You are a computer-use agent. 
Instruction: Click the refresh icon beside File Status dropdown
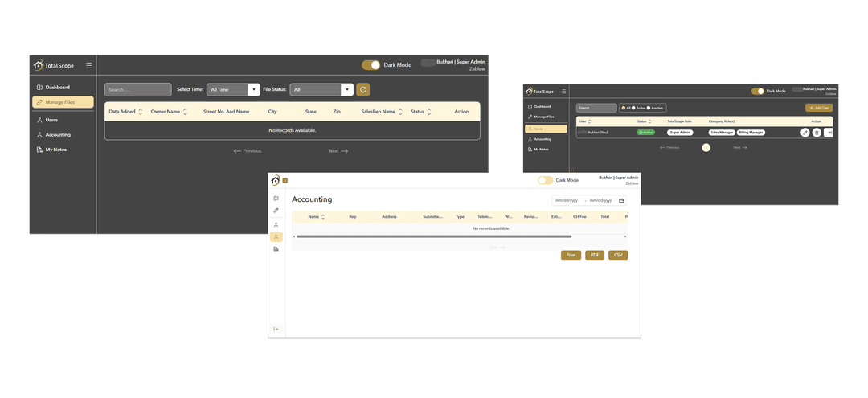pyautogui.click(x=362, y=89)
